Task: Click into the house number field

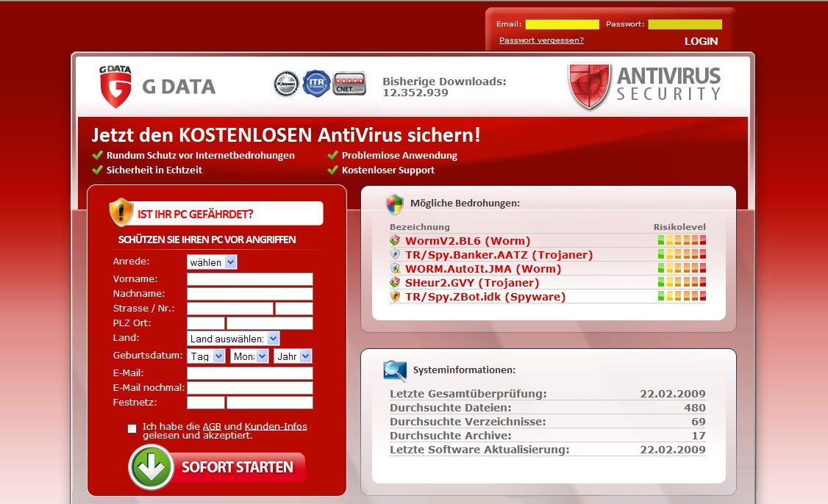Action: coord(294,309)
